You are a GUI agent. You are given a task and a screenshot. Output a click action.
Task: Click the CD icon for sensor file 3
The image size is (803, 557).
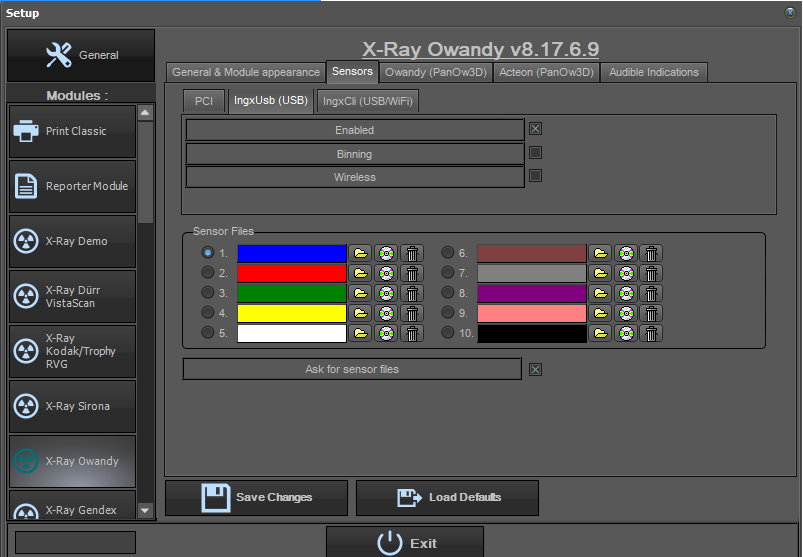pyautogui.click(x=386, y=293)
